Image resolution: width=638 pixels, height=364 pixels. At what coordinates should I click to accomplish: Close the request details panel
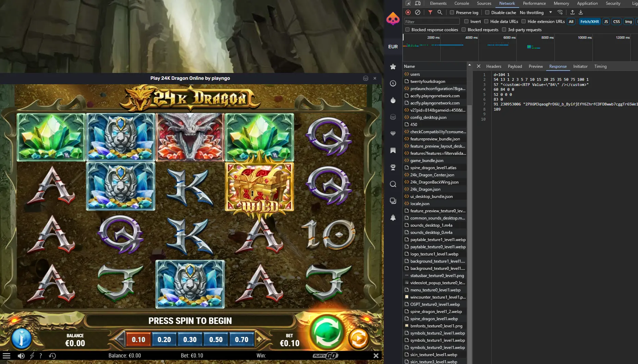point(479,66)
